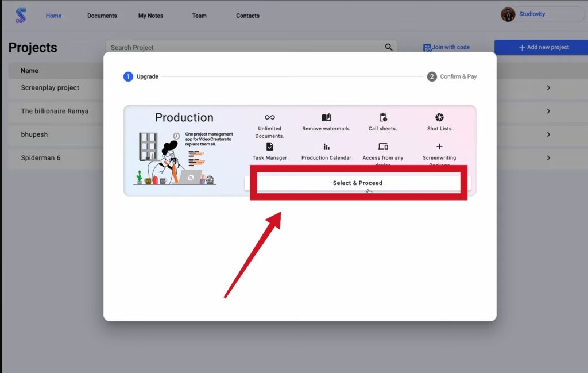Viewport: 588px width, 373px height.
Task: Click the Task Manager document icon
Action: [270, 147]
